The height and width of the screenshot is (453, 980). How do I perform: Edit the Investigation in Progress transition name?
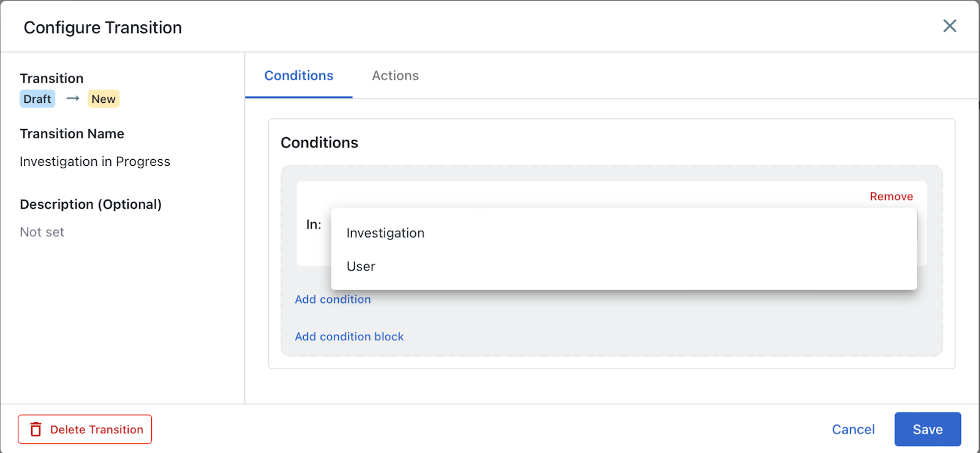click(x=95, y=162)
